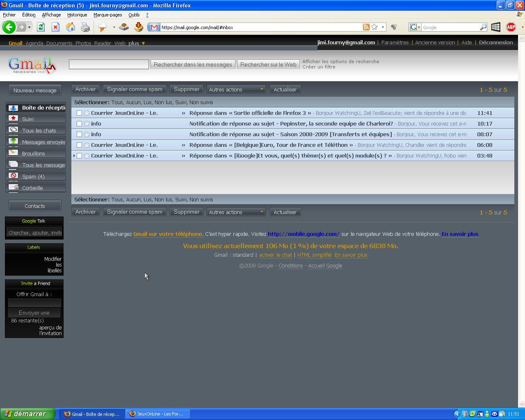
Task: Star the Belgique Euro message
Action: (87, 145)
